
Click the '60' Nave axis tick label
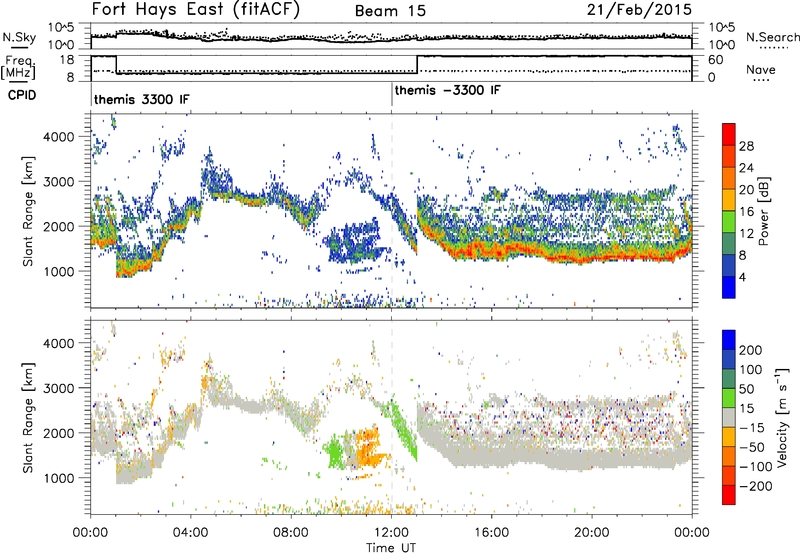[716, 60]
